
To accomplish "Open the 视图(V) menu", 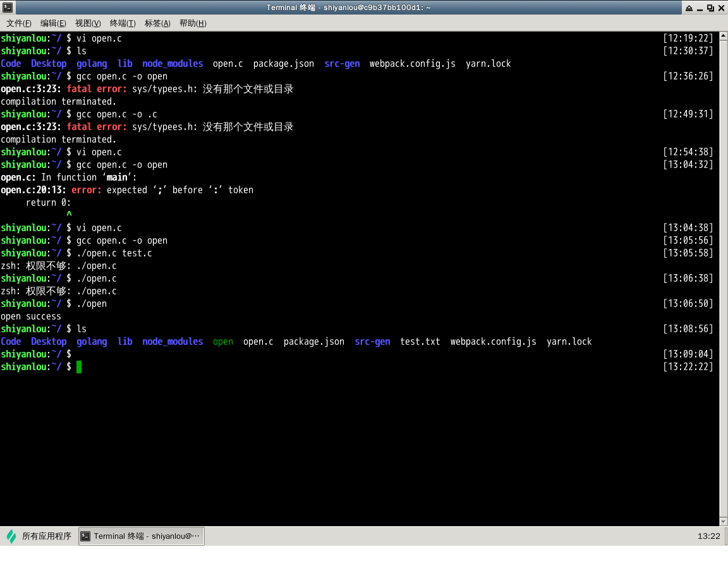I will [x=88, y=23].
